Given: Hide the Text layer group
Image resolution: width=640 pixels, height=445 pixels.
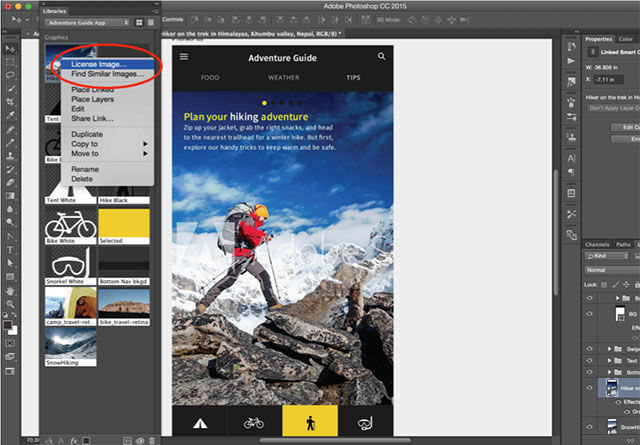Looking at the screenshot, I should [x=589, y=360].
